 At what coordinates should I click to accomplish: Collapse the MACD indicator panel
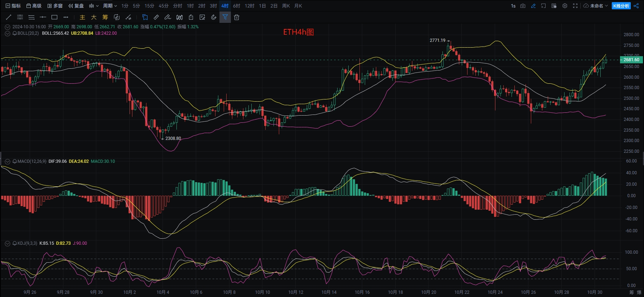[7, 161]
